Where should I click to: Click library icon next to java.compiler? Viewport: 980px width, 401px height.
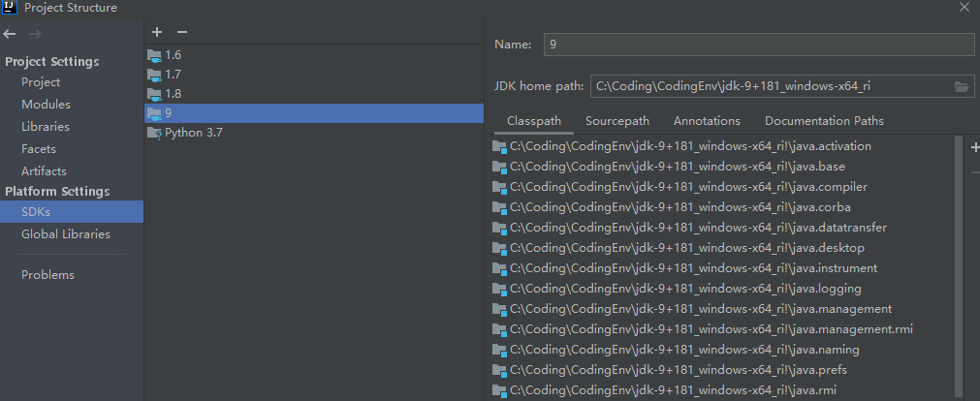[499, 187]
